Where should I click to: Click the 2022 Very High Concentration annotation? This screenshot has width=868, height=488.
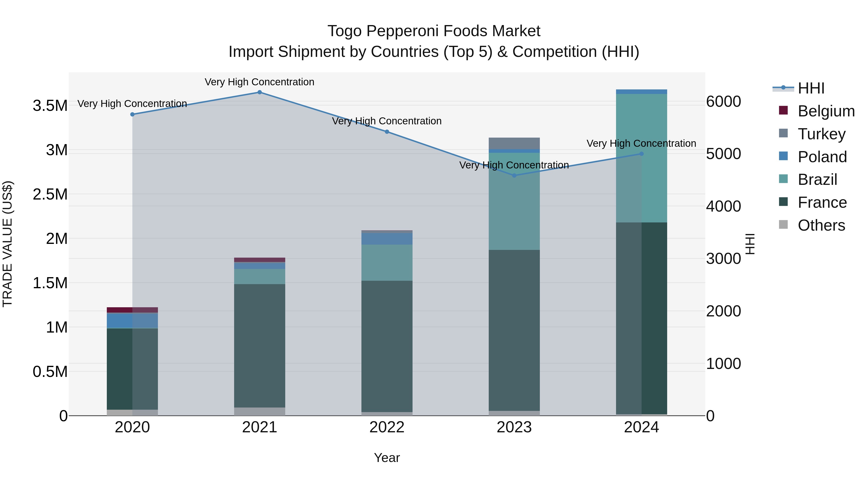(x=387, y=121)
